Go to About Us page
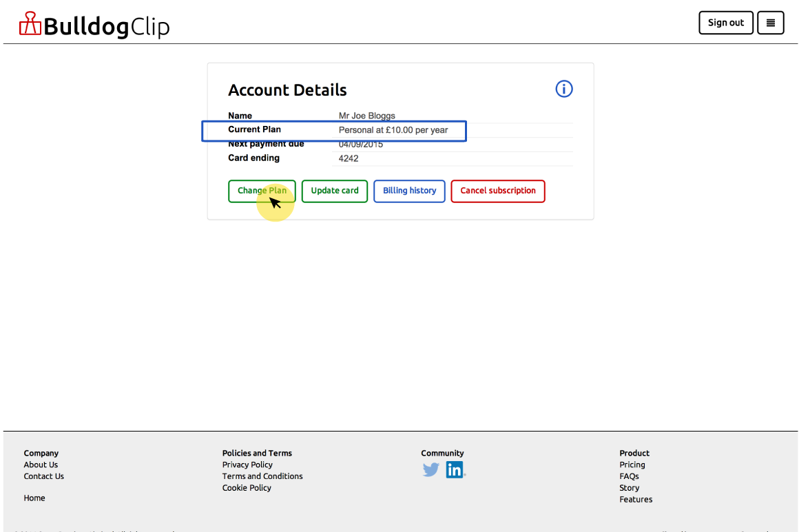This screenshot has height=532, width=799. (41, 465)
